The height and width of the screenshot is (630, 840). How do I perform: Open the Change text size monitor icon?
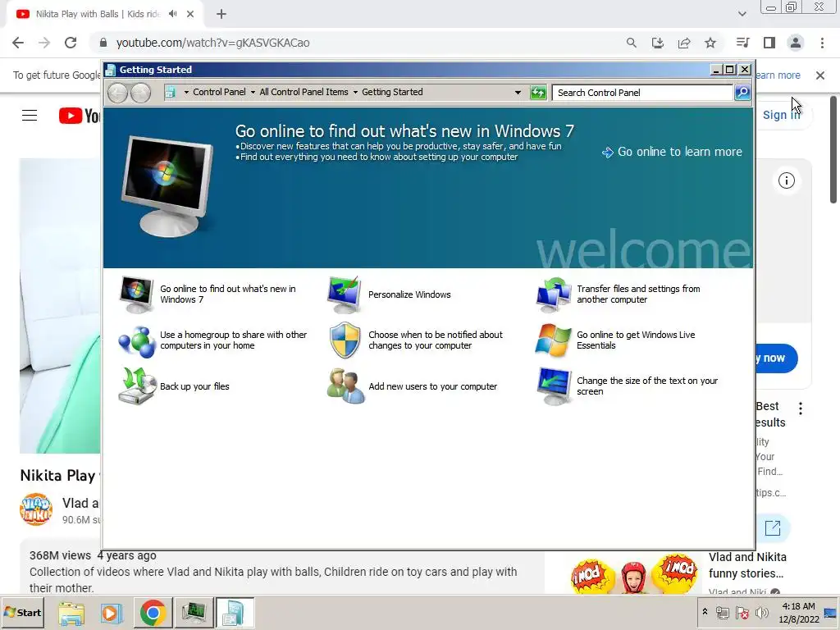click(554, 386)
